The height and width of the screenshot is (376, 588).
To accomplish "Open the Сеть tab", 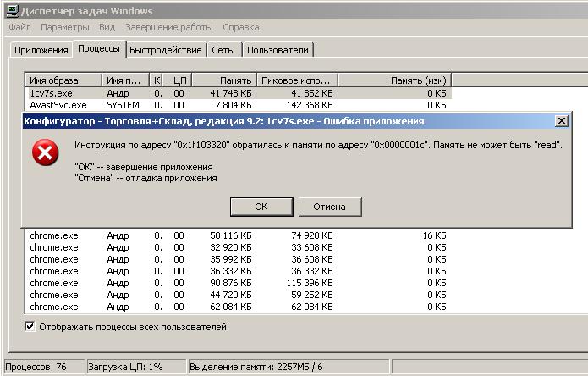I will pos(223,50).
